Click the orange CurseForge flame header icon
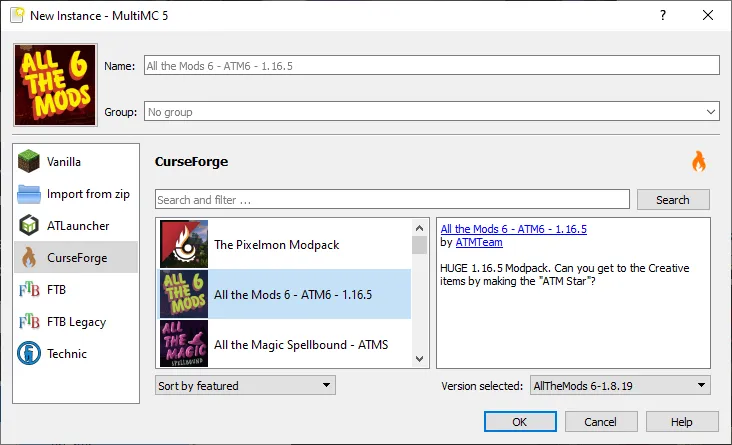This screenshot has height=445, width=732. pyautogui.click(x=699, y=162)
